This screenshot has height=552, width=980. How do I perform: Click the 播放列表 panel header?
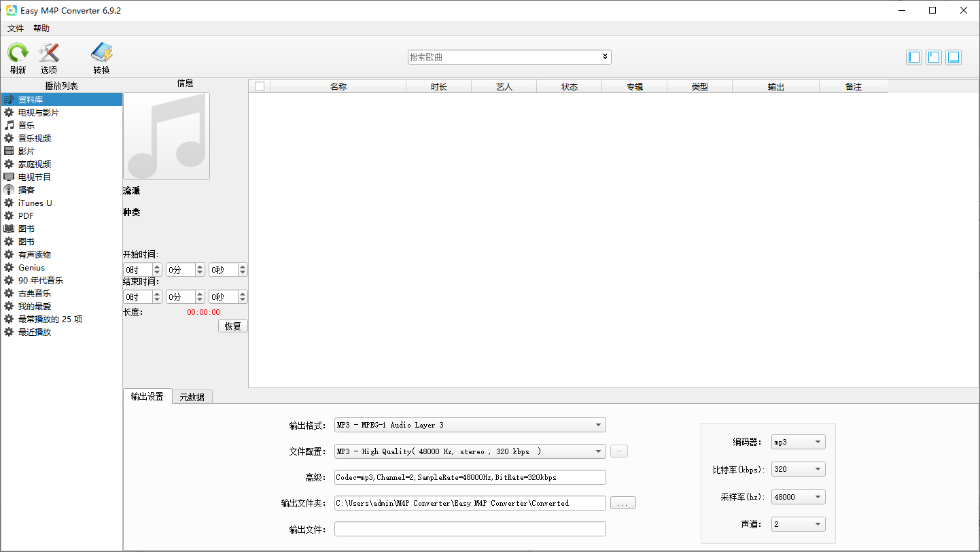click(62, 86)
